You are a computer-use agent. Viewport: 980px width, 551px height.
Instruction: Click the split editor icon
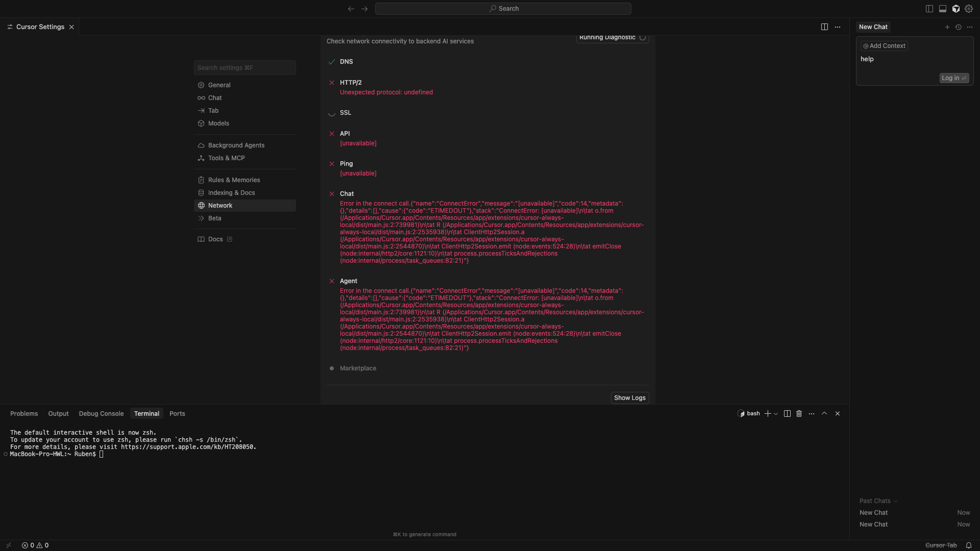824,27
